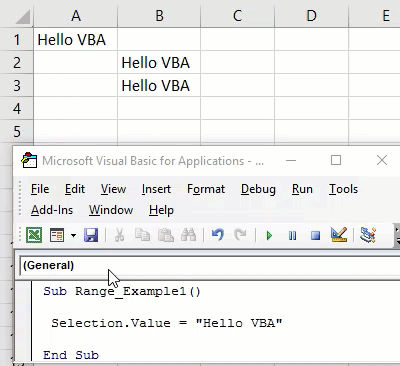Click the Select All corner triangle
This screenshot has width=400, height=366.
coord(22,16)
